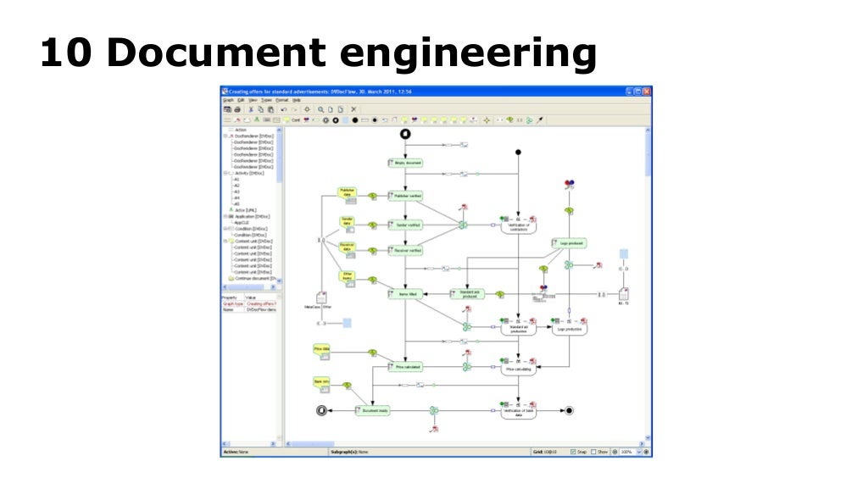The height and width of the screenshot is (489, 868).
Task: Open the Graph menu
Action: tap(228, 100)
